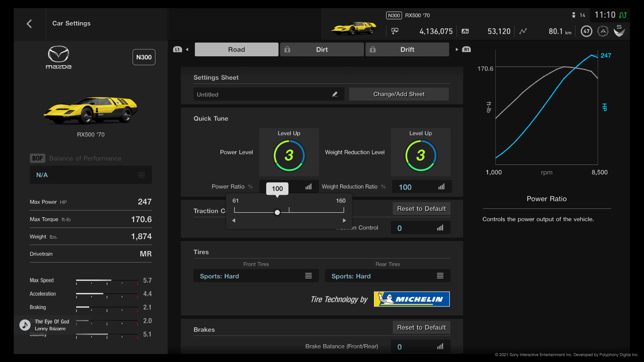Reset Traction Control to Default
644x362 pixels.
420,208
